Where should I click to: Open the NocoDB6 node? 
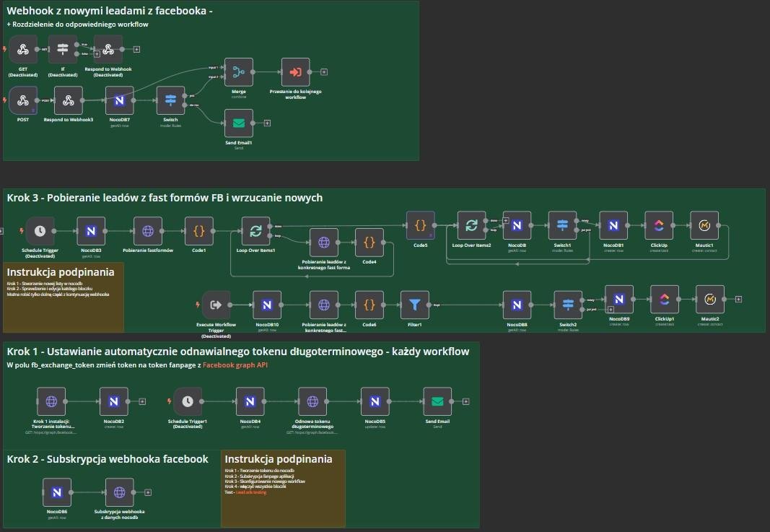point(57,492)
